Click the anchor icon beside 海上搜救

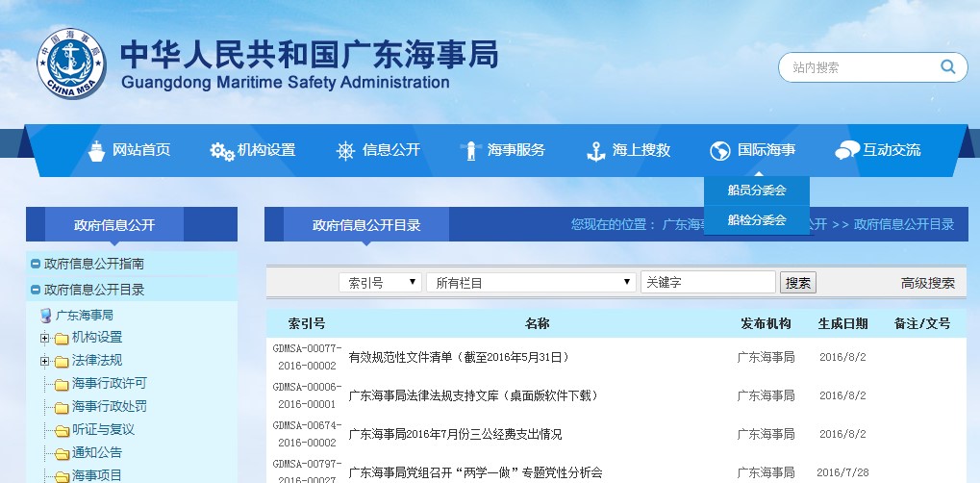[x=596, y=151]
